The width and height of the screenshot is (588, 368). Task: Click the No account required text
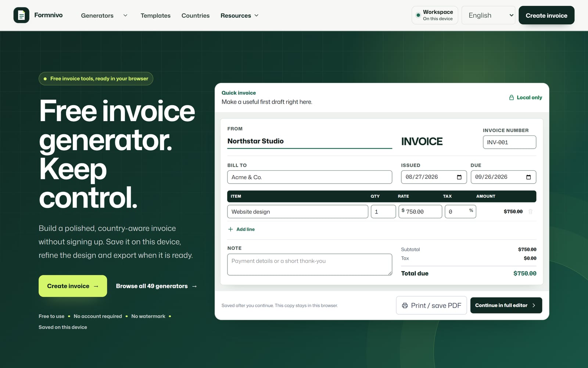[98, 316]
